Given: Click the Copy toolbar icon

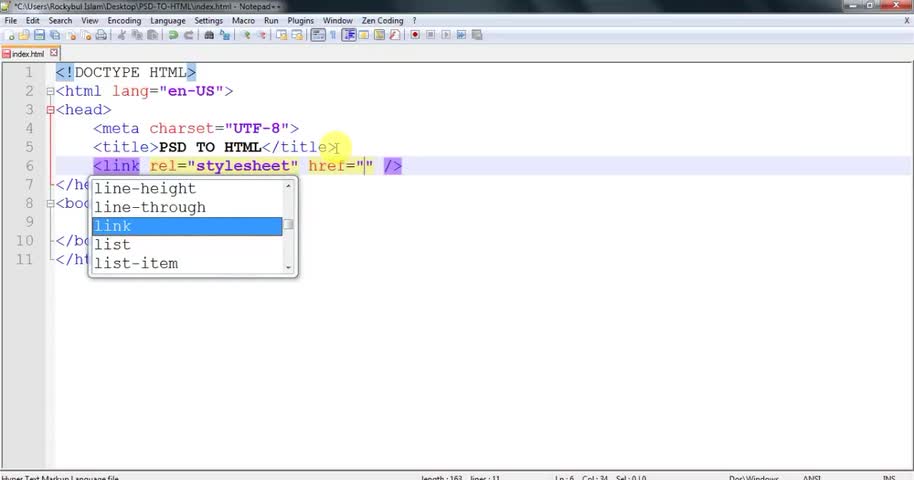Looking at the screenshot, I should click(x=137, y=35).
